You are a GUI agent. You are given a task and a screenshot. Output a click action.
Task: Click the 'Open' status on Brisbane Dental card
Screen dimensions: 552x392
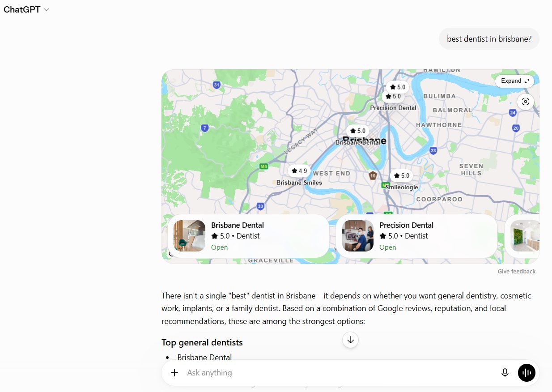219,247
